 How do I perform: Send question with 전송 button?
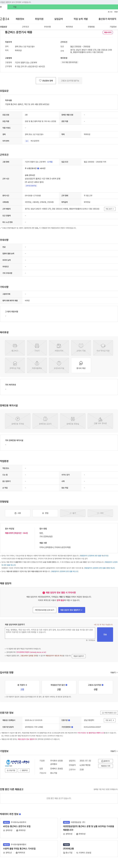(x=105, y=634)
